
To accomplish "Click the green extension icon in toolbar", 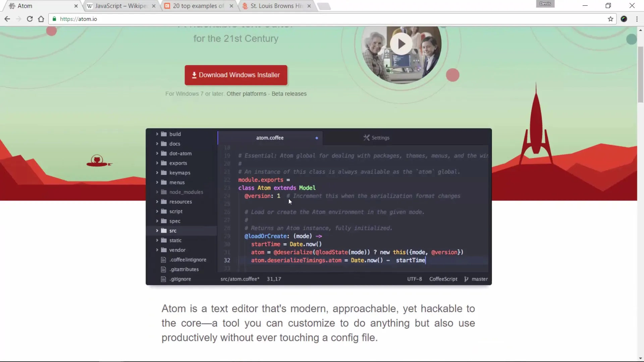I will coord(624,19).
